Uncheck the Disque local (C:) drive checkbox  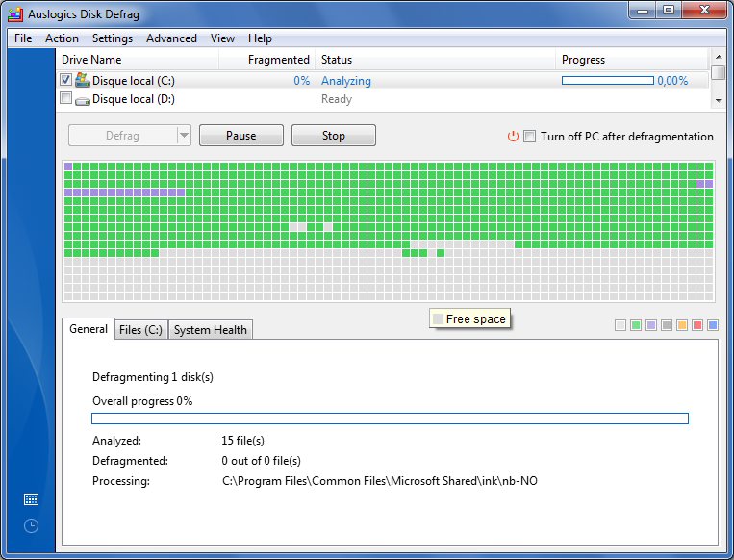[x=66, y=80]
